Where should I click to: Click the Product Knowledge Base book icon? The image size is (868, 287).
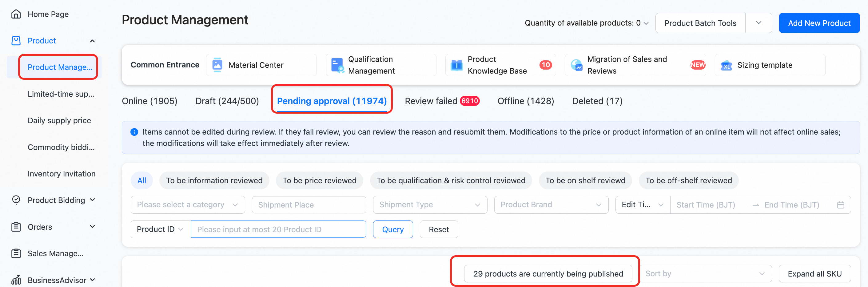tap(456, 65)
